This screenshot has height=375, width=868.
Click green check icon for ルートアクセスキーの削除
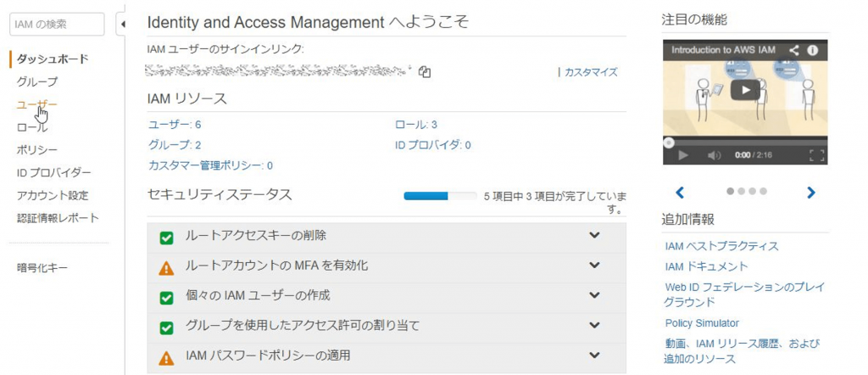tap(166, 238)
